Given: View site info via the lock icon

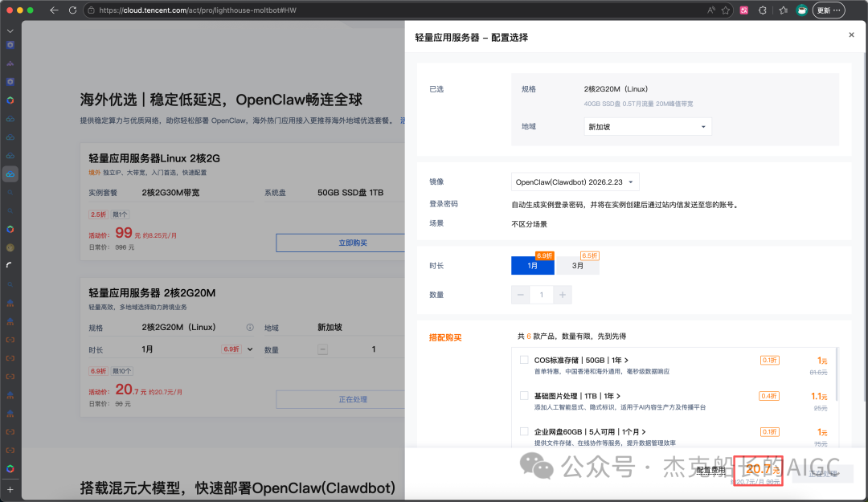Looking at the screenshot, I should 92,10.
